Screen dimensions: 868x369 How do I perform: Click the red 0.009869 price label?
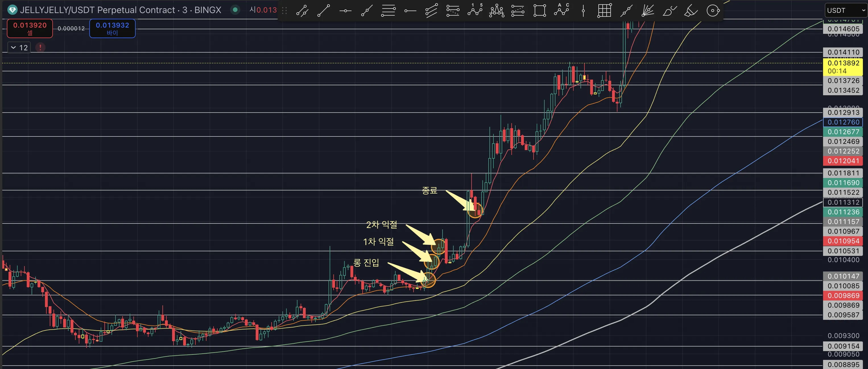coord(843,295)
